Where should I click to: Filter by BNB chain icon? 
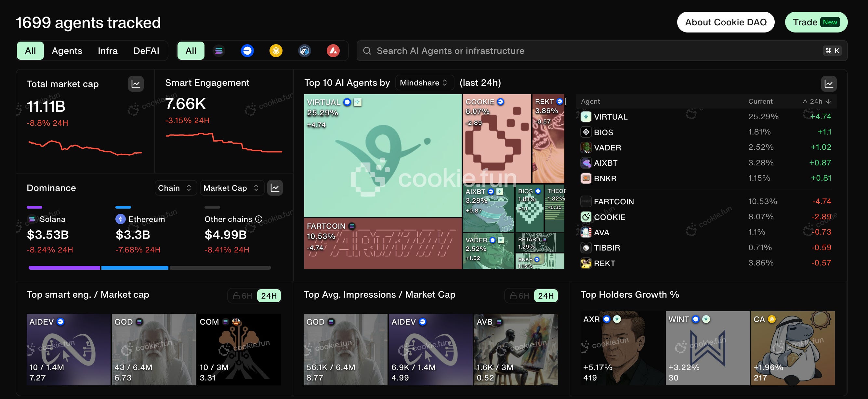[276, 51]
